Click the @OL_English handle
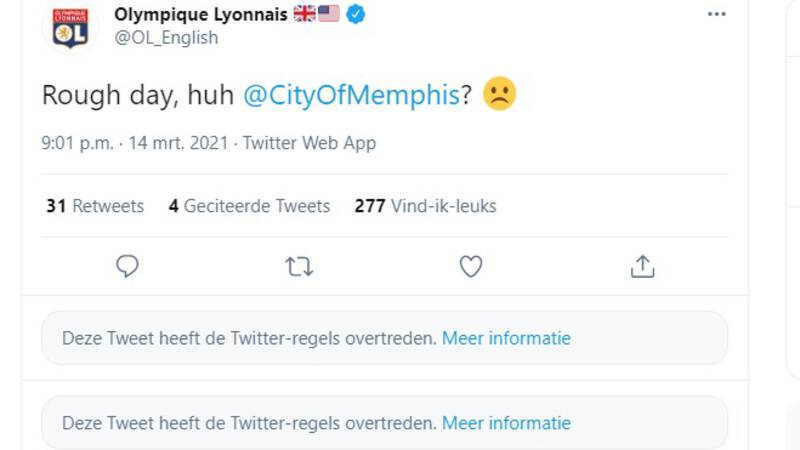The height and width of the screenshot is (450, 800). click(x=166, y=38)
